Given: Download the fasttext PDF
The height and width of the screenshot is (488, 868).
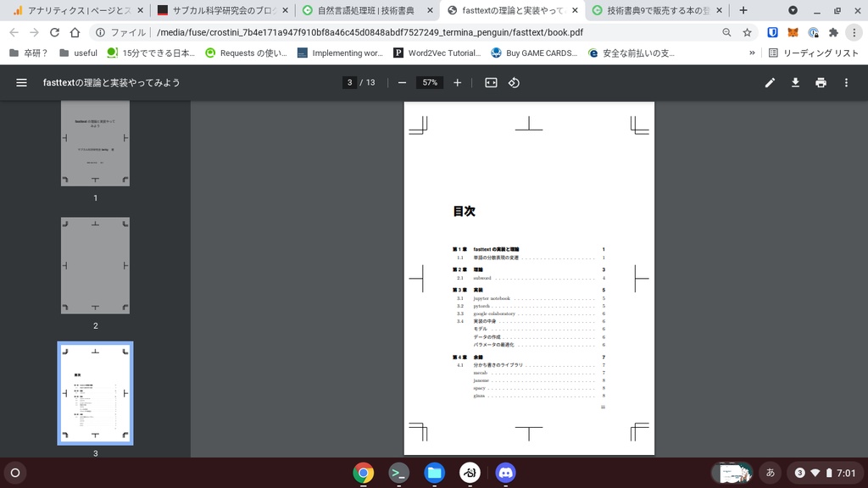Looking at the screenshot, I should (796, 82).
